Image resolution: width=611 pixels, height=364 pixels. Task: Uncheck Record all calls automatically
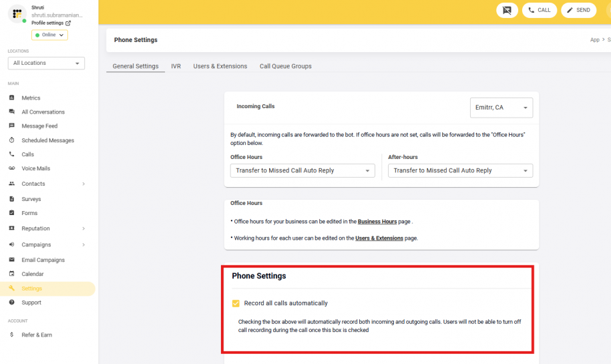[236, 303]
